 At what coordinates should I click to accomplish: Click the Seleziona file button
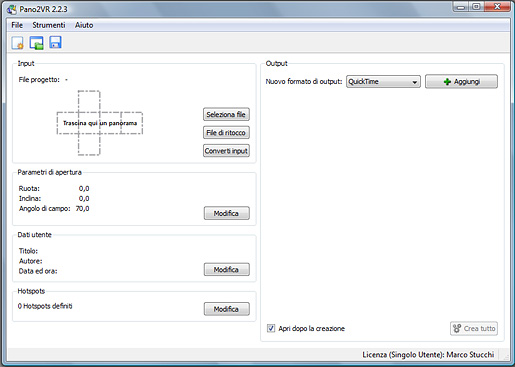(226, 114)
